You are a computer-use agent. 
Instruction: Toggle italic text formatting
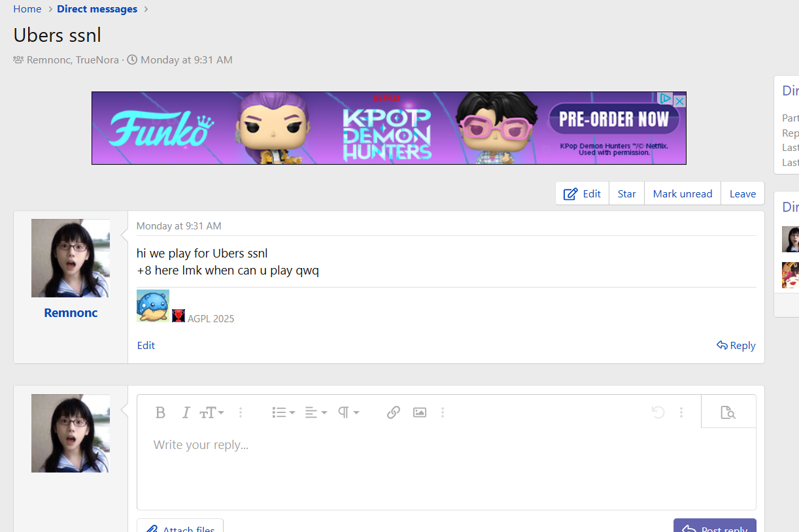(x=186, y=412)
